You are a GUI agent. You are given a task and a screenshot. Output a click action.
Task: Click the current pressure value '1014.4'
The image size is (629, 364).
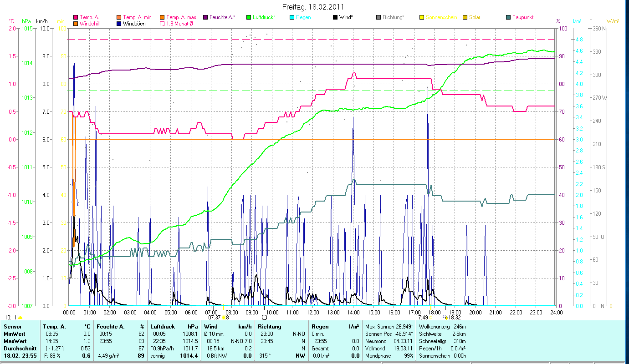point(189,355)
